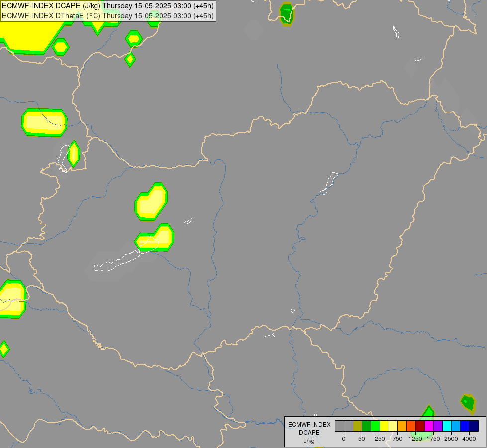The image size is (487, 448).
Task: Click the legend value label 4000
Action: (469, 439)
